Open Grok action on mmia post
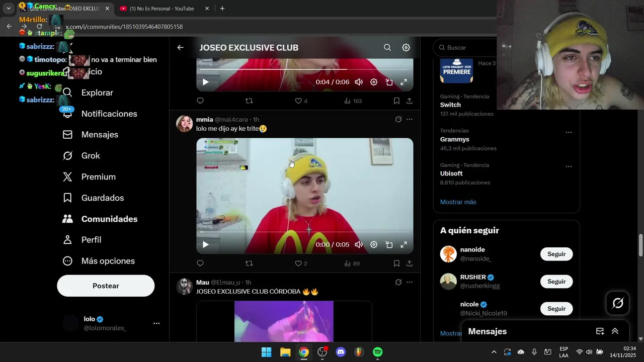Viewport: 644px width, 362px height. tap(398, 120)
